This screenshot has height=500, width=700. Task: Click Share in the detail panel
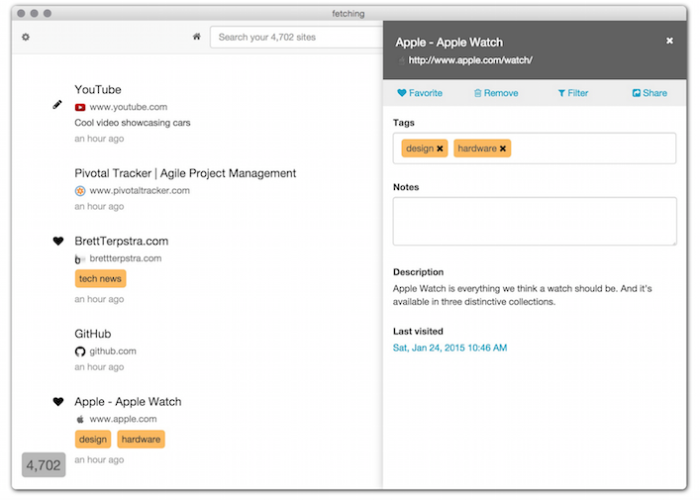click(650, 93)
